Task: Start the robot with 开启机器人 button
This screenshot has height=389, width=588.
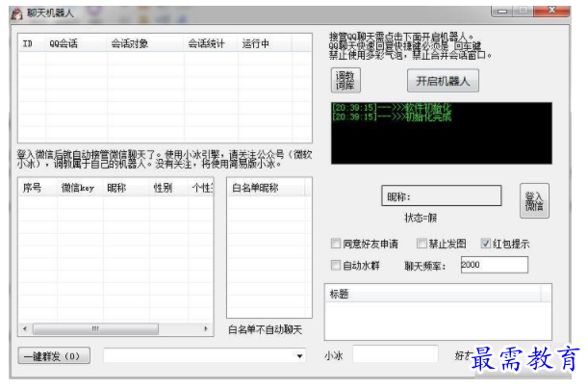Action: click(443, 81)
